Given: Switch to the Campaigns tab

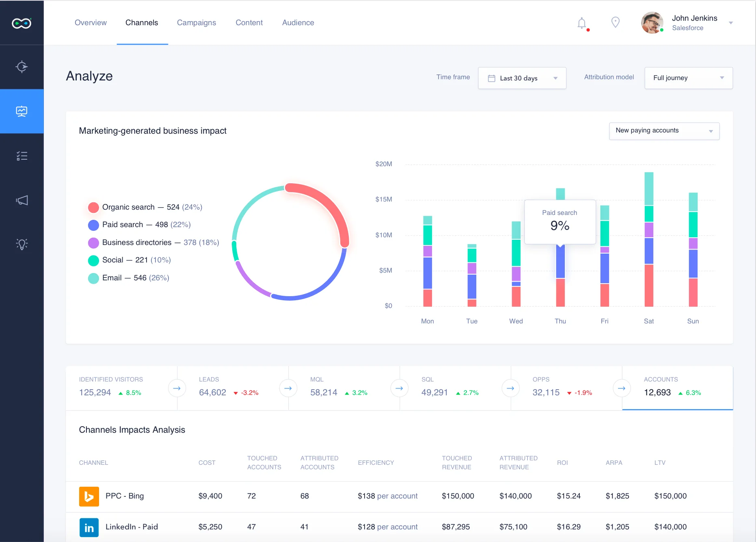Looking at the screenshot, I should [197, 23].
